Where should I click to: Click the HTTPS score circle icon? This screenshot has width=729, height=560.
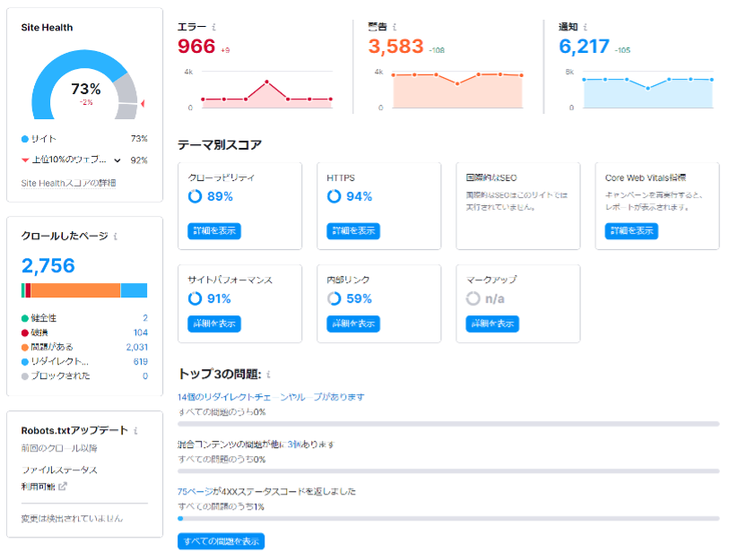pyautogui.click(x=334, y=196)
